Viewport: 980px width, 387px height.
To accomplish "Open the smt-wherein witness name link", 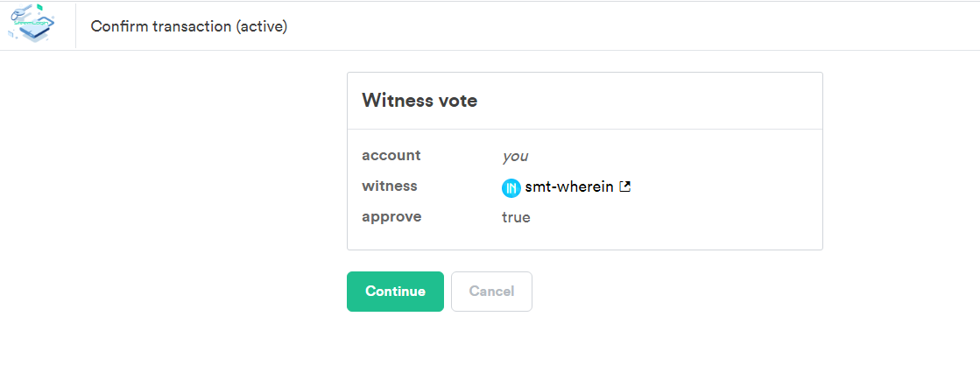I will pyautogui.click(x=568, y=186).
